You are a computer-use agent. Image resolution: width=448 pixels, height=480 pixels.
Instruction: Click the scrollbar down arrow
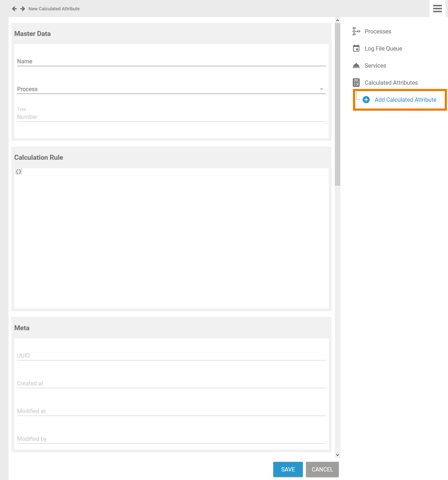click(337, 455)
